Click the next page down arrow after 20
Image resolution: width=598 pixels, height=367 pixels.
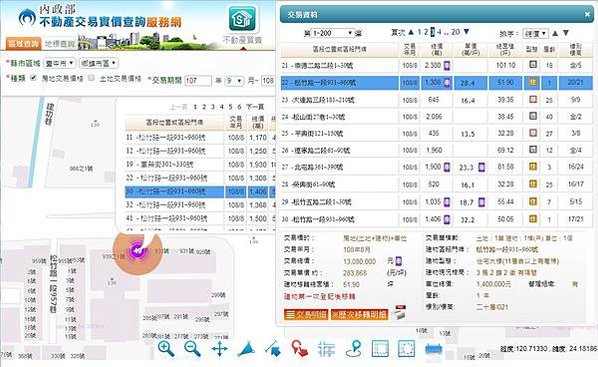click(466, 32)
